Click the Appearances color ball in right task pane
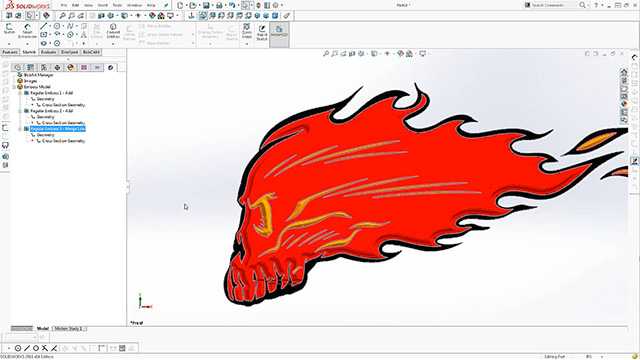This screenshot has height=360, width=640. [624, 104]
